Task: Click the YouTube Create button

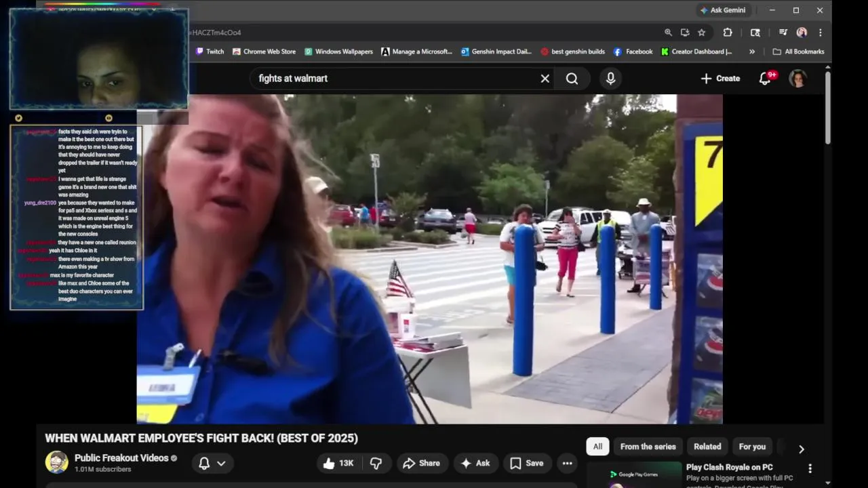Action: (720, 79)
